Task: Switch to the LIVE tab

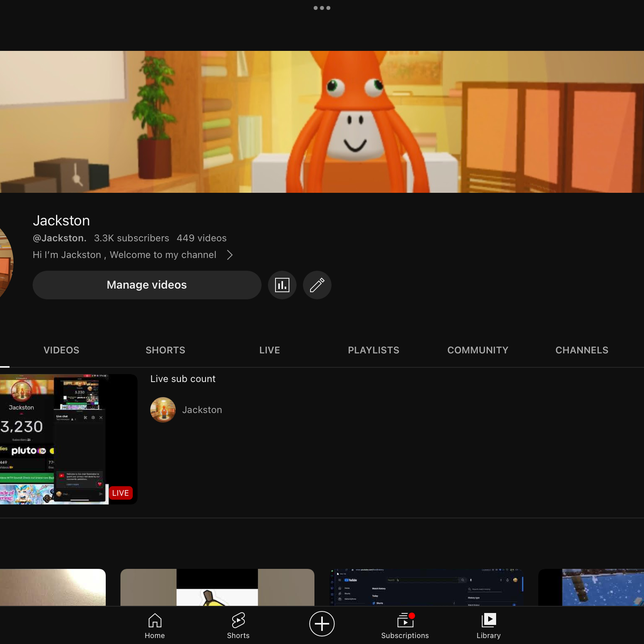Action: (x=270, y=350)
